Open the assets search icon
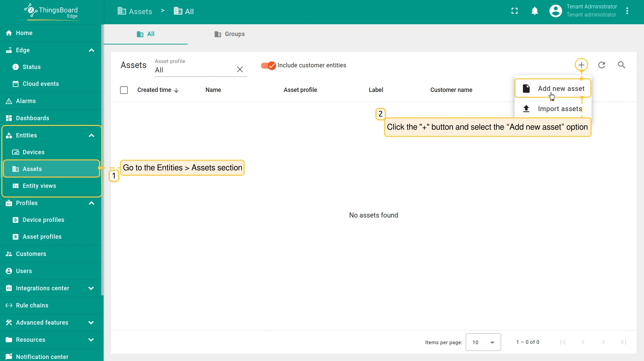This screenshot has height=361, width=644. pyautogui.click(x=621, y=65)
